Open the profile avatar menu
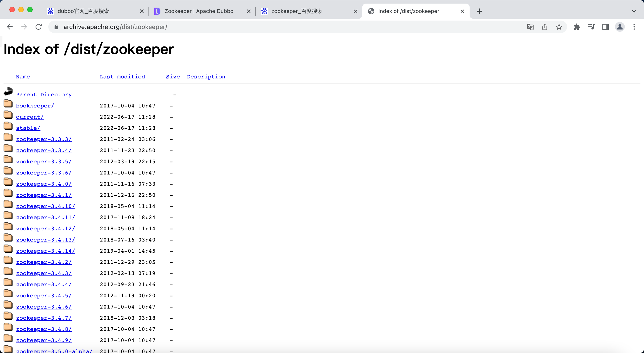This screenshot has height=353, width=644. click(620, 27)
